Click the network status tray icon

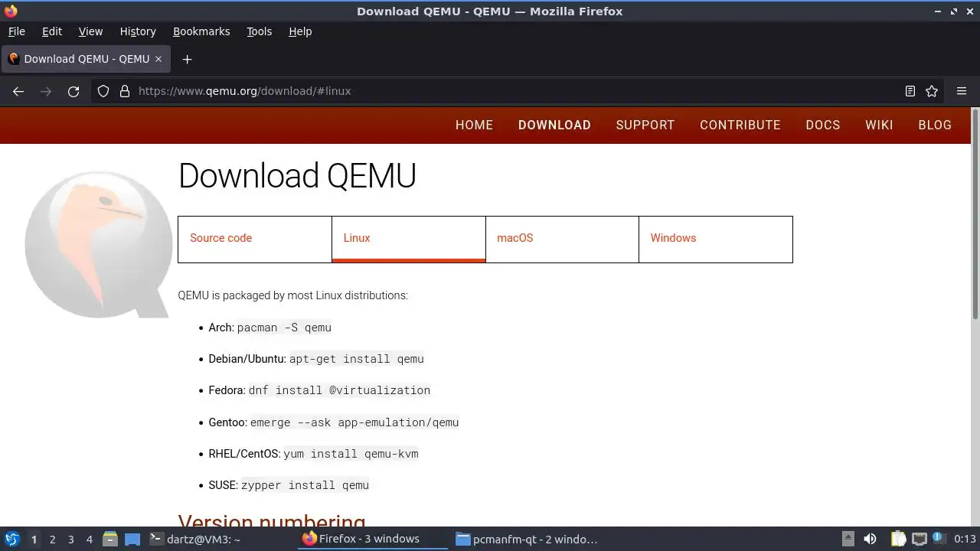919,539
